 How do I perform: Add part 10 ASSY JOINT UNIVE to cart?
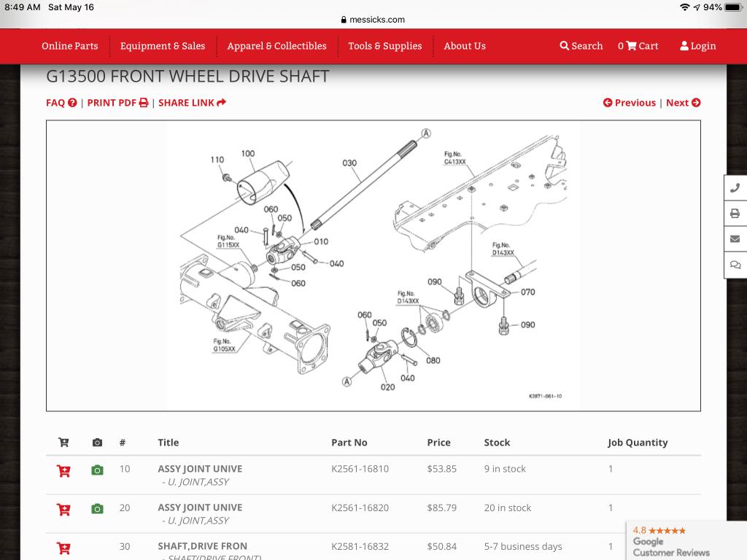pos(63,471)
